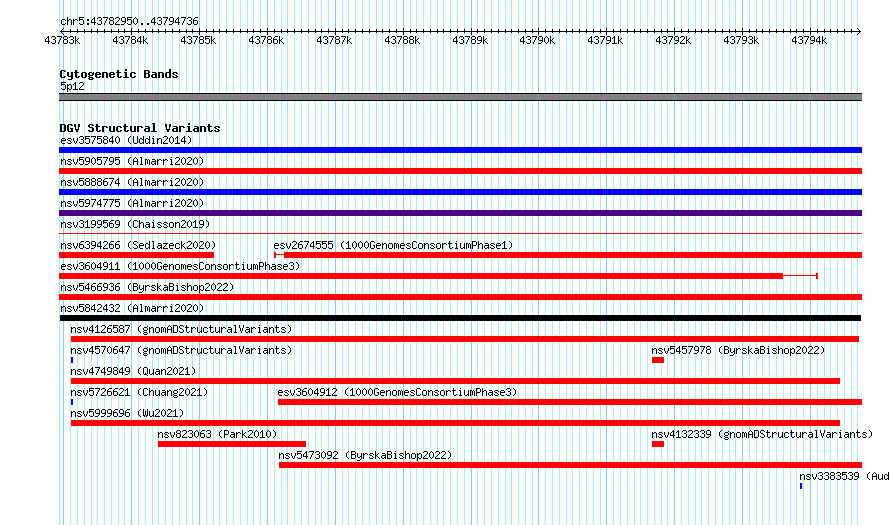Image resolution: width=890 pixels, height=525 pixels.
Task: Click the short nsv5457978 red bar
Action: pyautogui.click(x=658, y=360)
